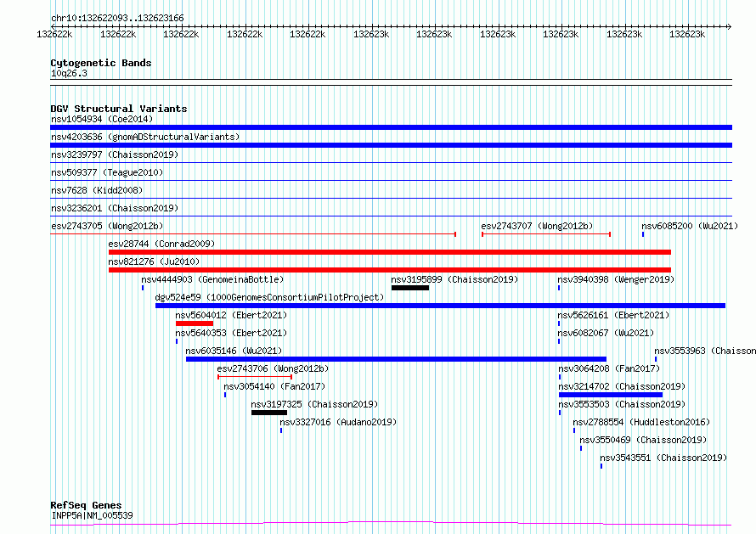
Task: Select the nsv3054140 (Fan2017) blue marker
Action: 225,395
